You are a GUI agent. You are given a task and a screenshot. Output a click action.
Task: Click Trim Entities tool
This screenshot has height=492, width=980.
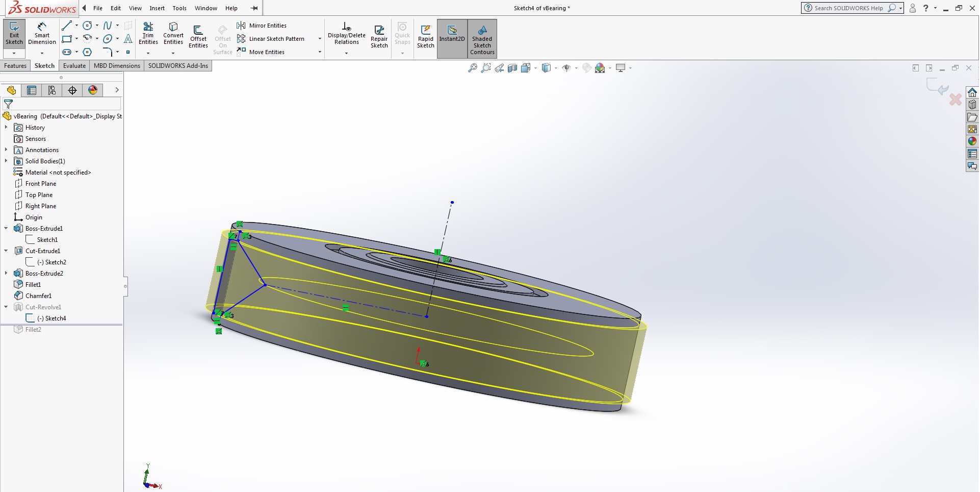148,34
